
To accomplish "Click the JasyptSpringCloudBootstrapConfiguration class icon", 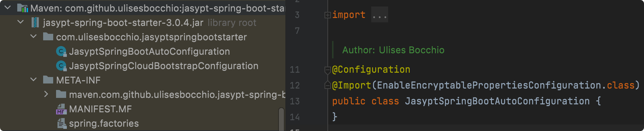I will [x=61, y=66].
